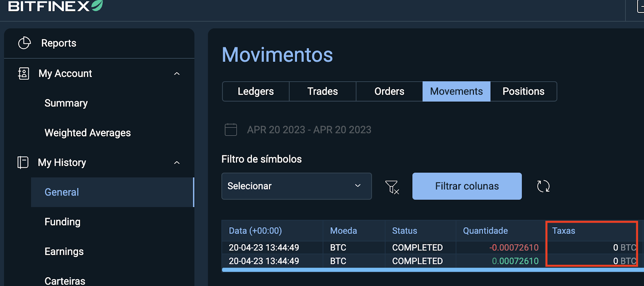The height and width of the screenshot is (286, 644).
Task: Open Weighted Averages in the sidebar
Action: tap(88, 133)
